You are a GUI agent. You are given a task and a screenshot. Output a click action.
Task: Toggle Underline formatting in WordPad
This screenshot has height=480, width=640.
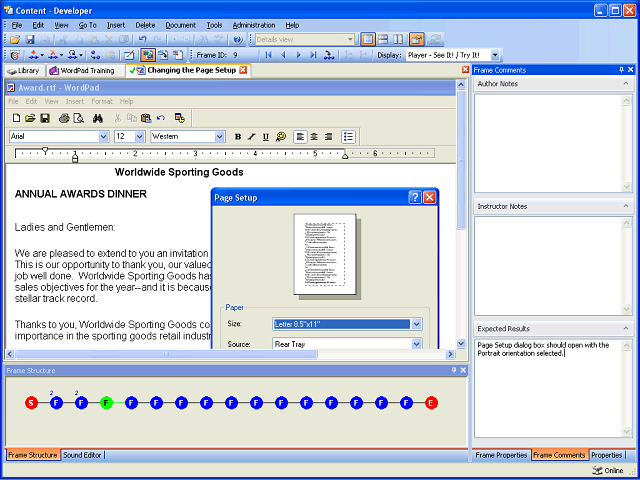coord(266,137)
